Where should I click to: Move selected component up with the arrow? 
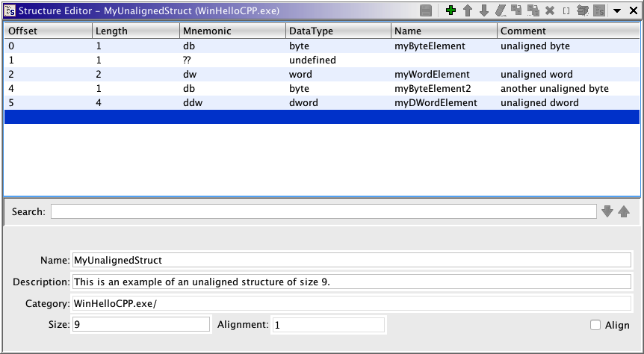468,10
